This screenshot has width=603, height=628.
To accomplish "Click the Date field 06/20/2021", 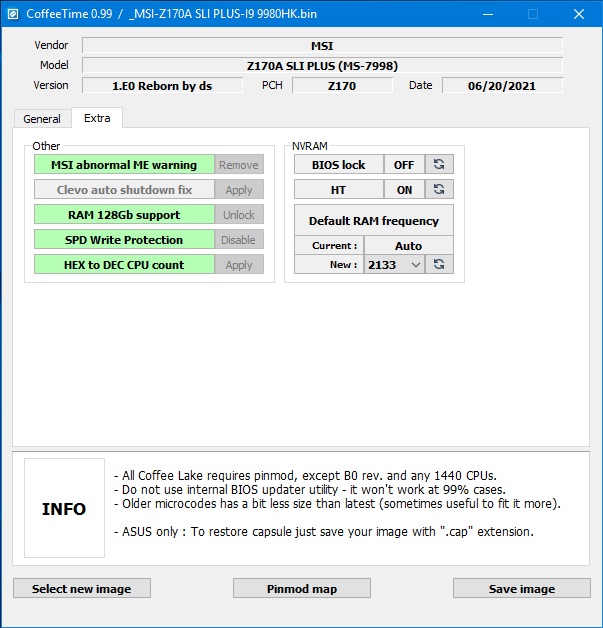I will [x=502, y=85].
